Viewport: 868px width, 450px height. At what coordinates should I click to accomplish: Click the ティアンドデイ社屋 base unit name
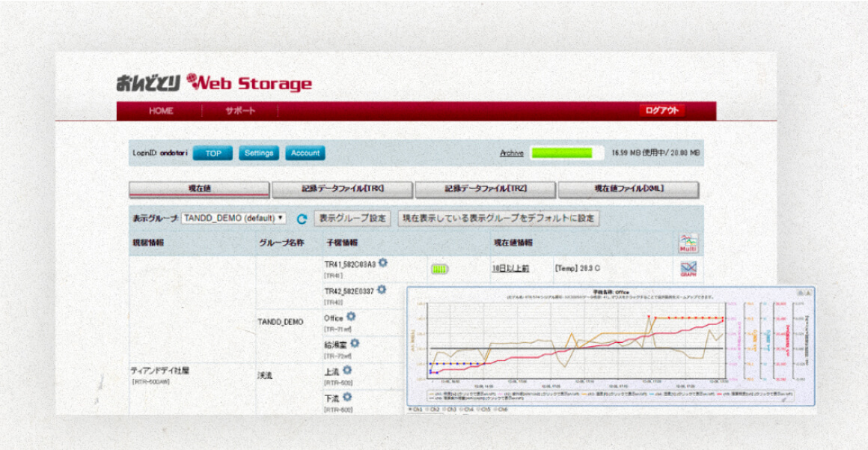(x=160, y=371)
